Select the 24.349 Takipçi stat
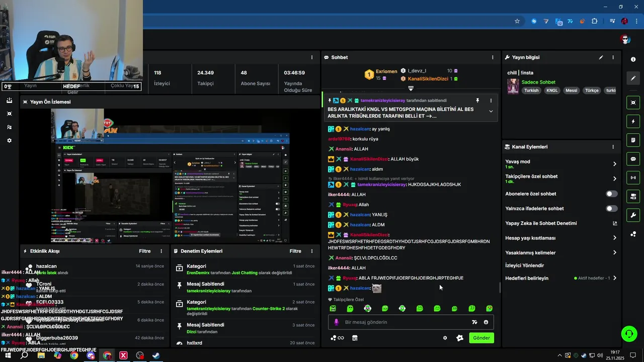This screenshot has height=362, width=644. click(x=205, y=78)
